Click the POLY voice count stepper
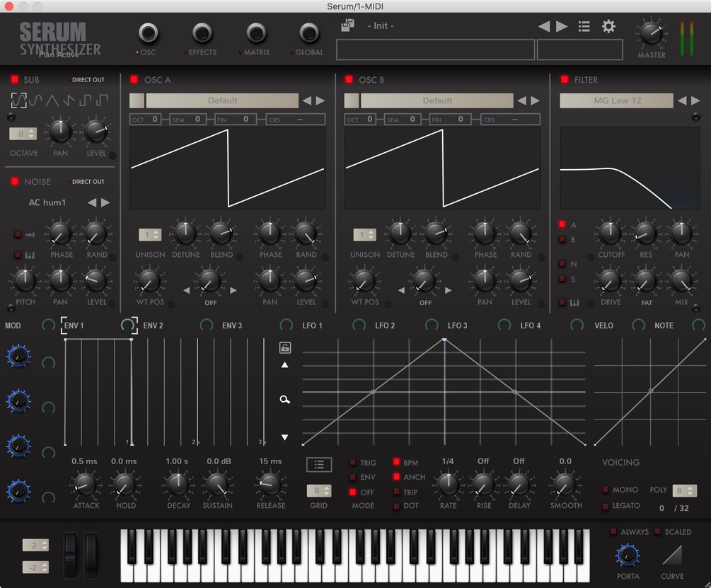The height and width of the screenshot is (588, 711). [x=685, y=490]
